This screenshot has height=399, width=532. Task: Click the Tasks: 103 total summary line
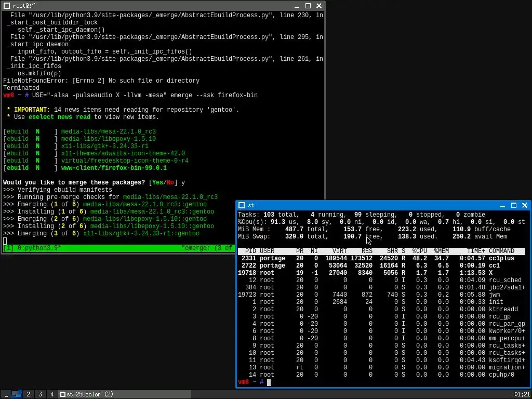click(362, 215)
